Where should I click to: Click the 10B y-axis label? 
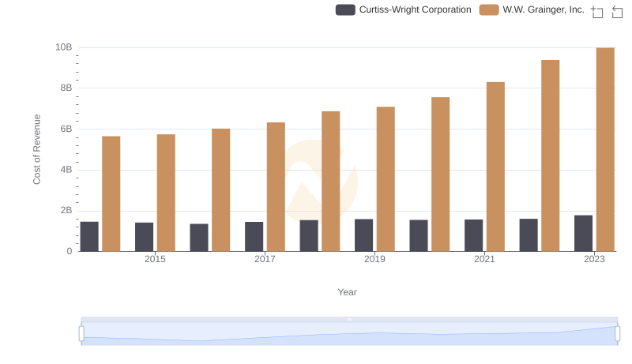(64, 47)
